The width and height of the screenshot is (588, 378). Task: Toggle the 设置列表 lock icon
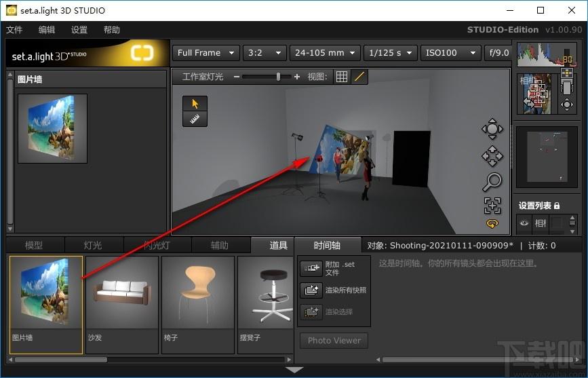[x=557, y=206]
